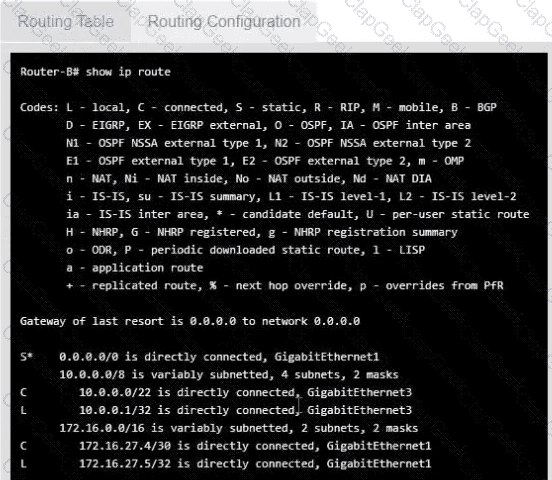Click the Router-B# prompt
Screen dimensions: 552x480
[x=50, y=72]
